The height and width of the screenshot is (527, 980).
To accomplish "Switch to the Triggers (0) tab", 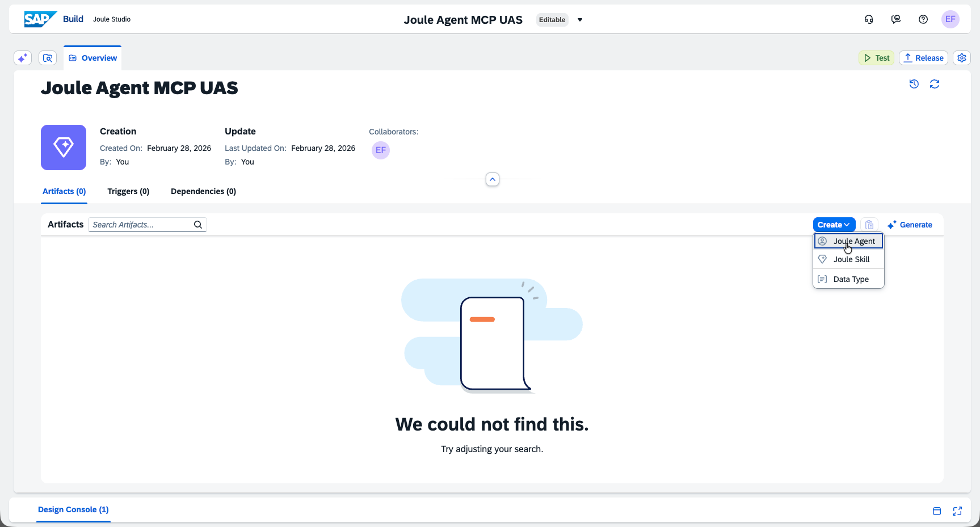I will coord(128,191).
